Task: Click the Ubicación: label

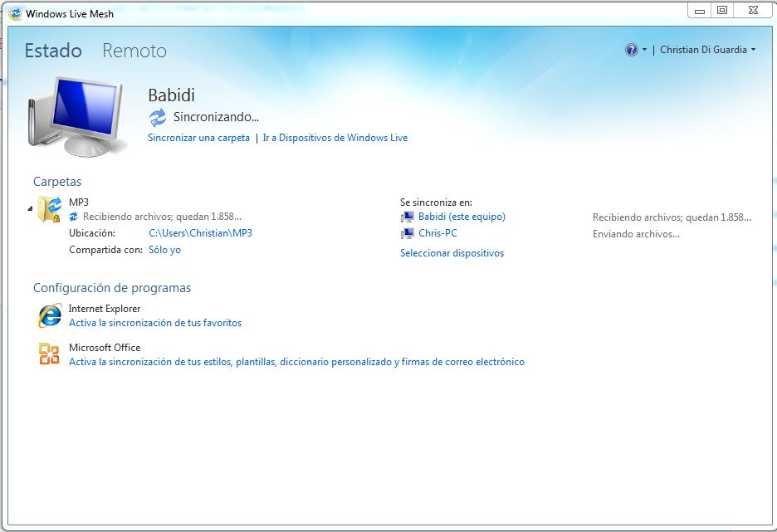Action: 92,233
